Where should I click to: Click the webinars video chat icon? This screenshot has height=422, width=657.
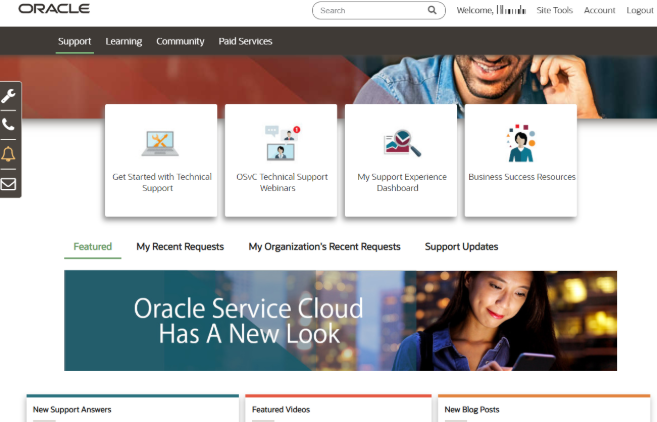282,143
